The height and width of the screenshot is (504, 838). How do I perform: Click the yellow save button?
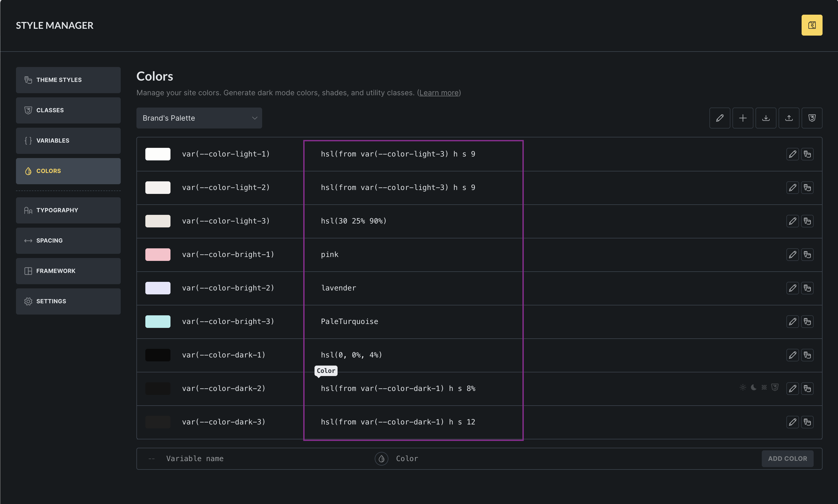tap(812, 25)
